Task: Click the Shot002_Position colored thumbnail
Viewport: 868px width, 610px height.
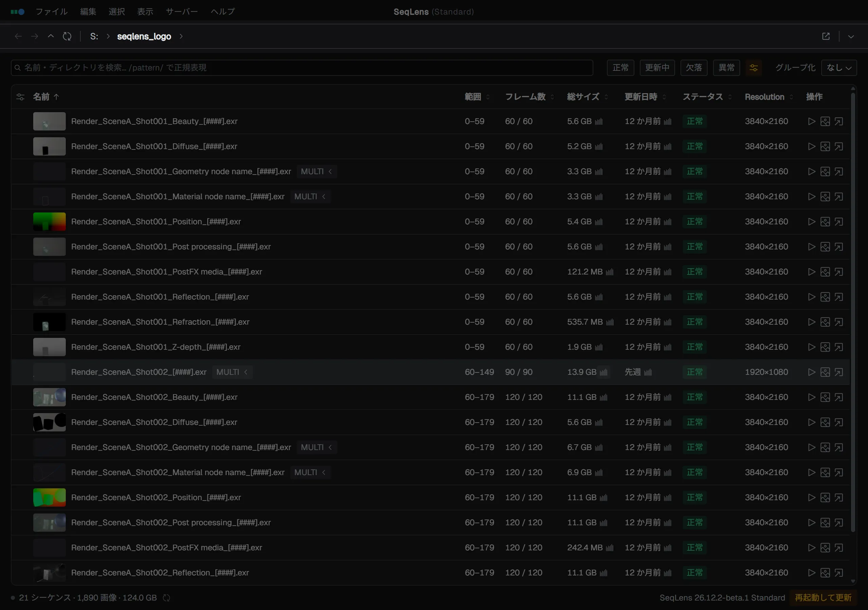Action: click(x=49, y=497)
